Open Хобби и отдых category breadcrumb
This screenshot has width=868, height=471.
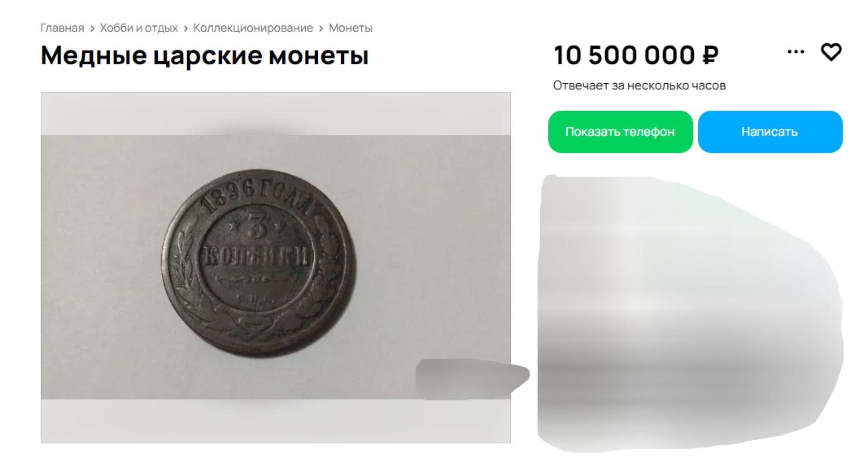(x=139, y=28)
